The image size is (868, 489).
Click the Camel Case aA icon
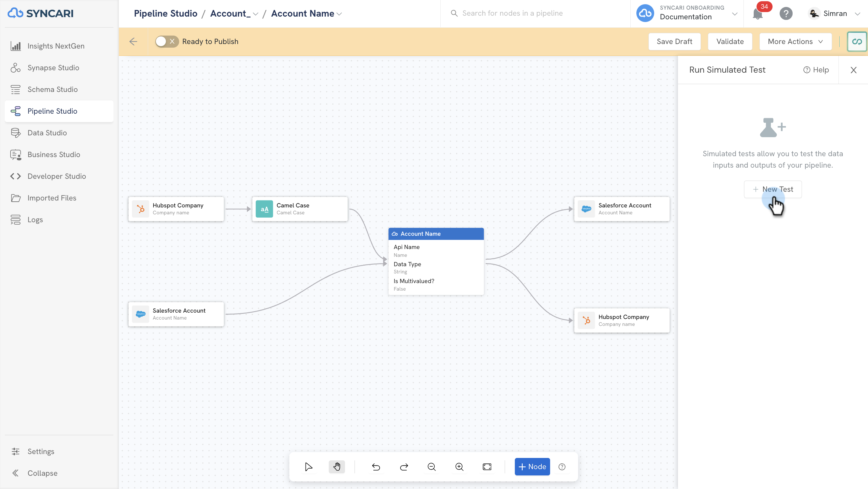coord(264,209)
